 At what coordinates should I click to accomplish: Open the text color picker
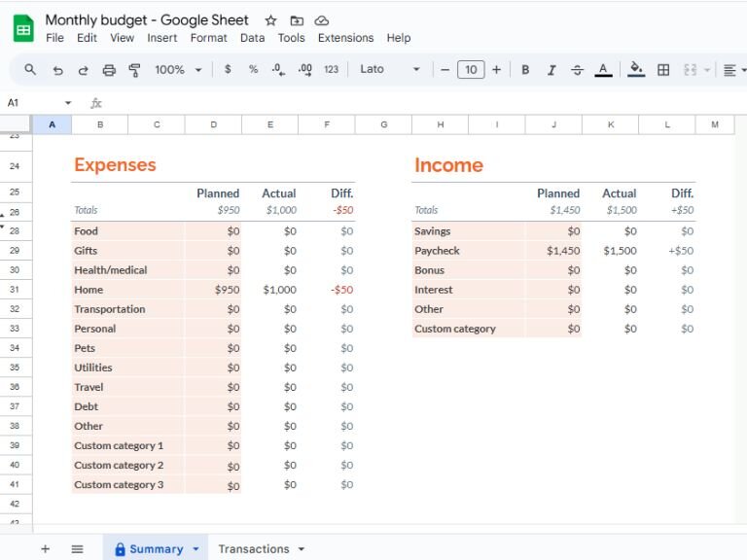603,70
